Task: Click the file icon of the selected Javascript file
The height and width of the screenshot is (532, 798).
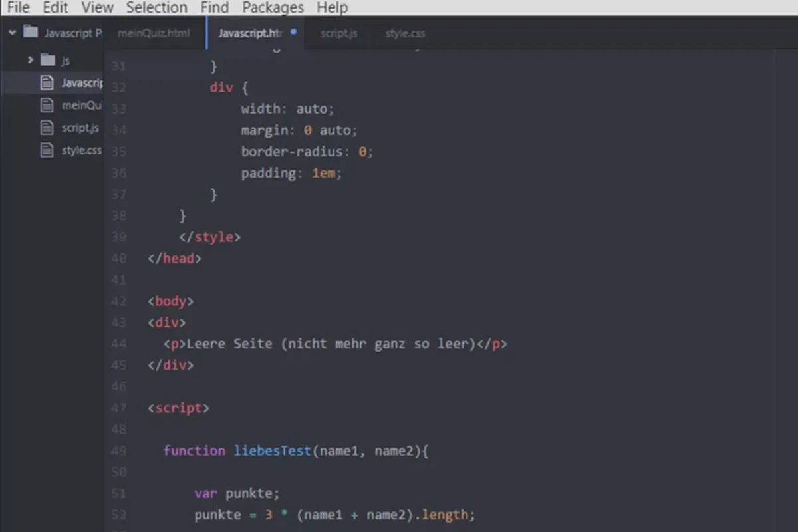Action: (47, 82)
